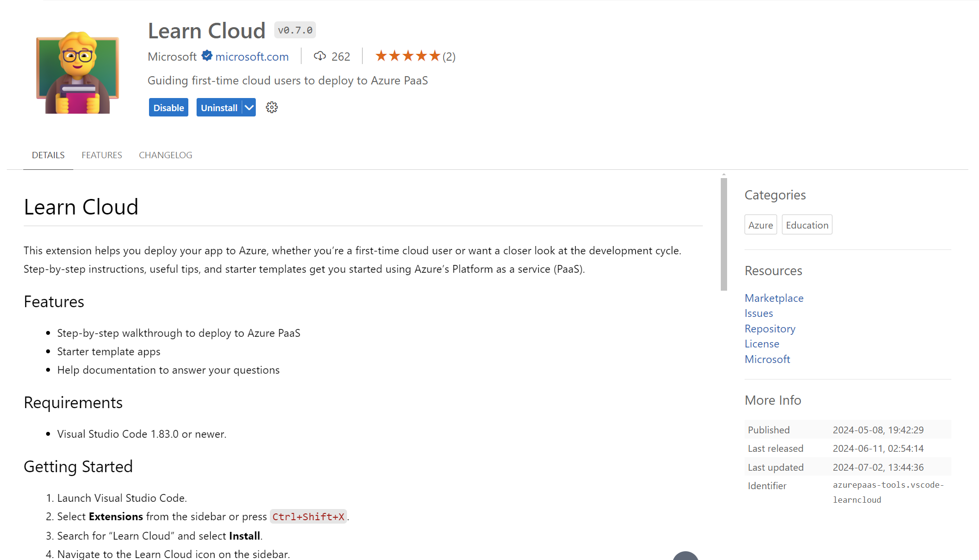Switch to the FEATURES tab
This screenshot has height=560, width=979.
(101, 155)
